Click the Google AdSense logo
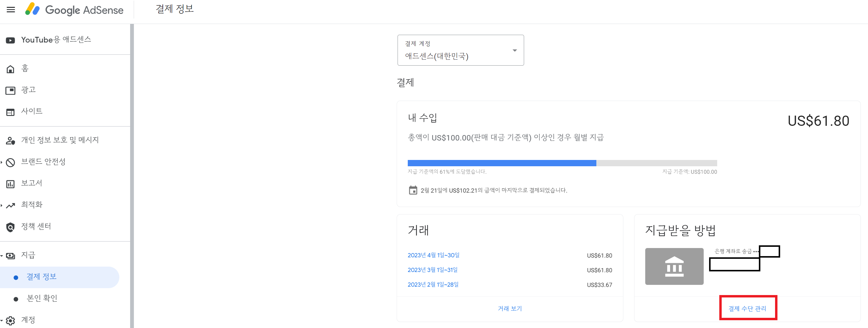This screenshot has width=868, height=328. pos(74,9)
